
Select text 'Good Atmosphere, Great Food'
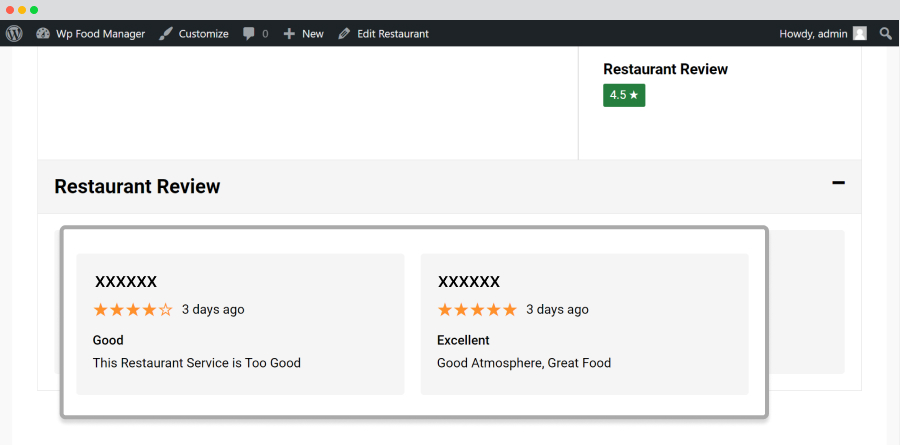pyautogui.click(x=524, y=363)
